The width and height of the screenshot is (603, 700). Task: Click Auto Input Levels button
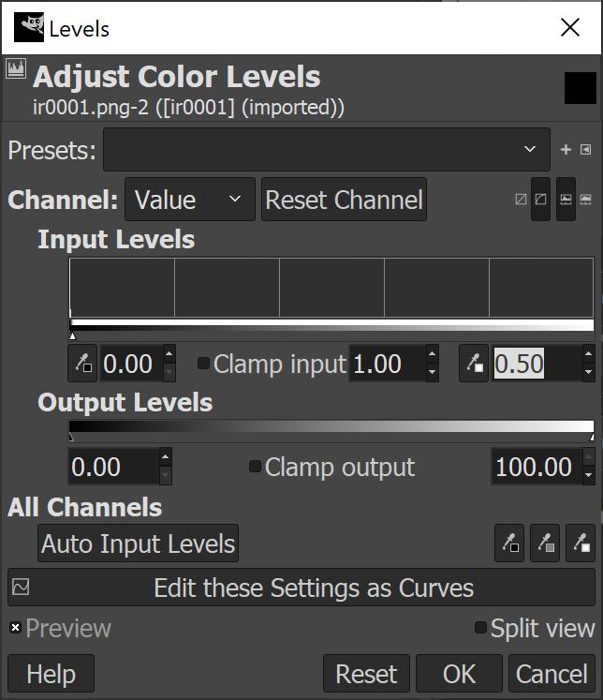[139, 544]
